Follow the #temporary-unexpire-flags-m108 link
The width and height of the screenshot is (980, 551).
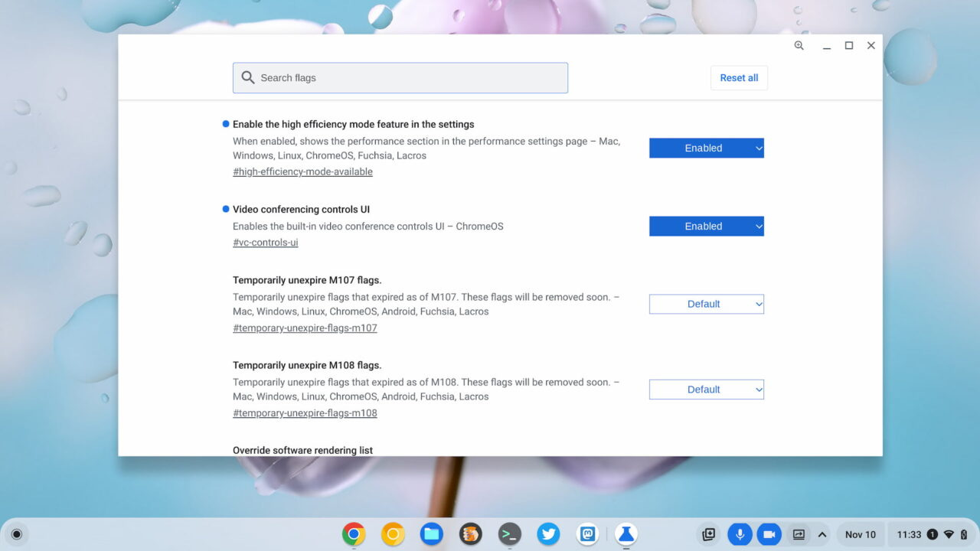(x=305, y=413)
